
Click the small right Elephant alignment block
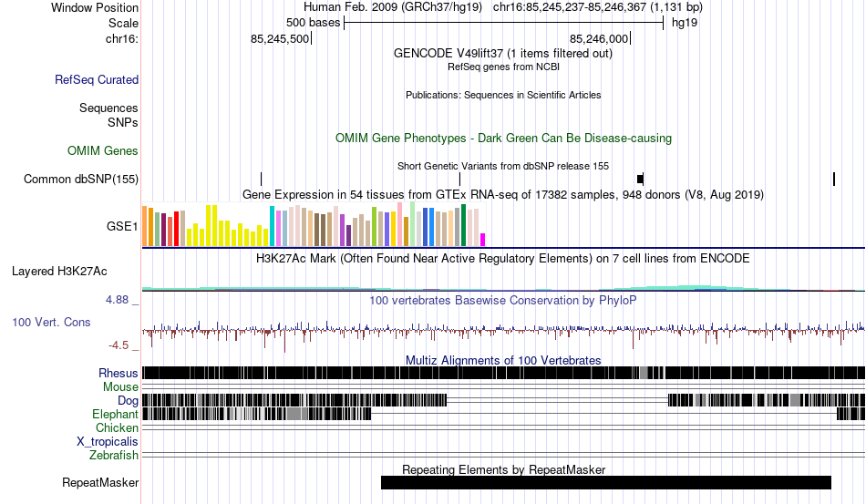click(x=851, y=414)
